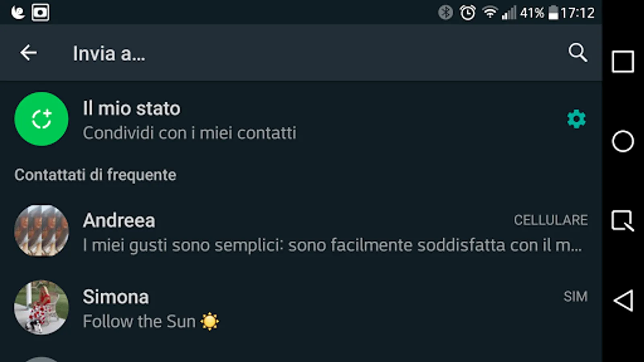This screenshot has width=644, height=362.
Task: Tap the back arrow in header
Action: 29,53
